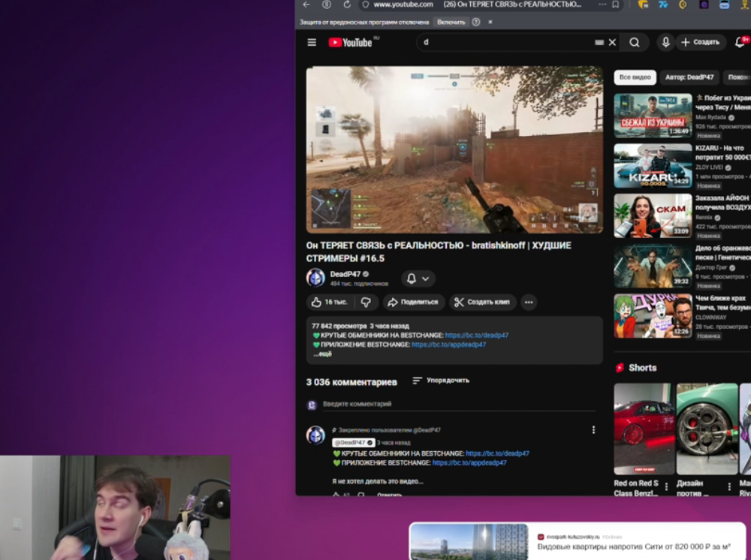
Task: Open Упорядочить comment sort dropdown
Action: click(441, 381)
